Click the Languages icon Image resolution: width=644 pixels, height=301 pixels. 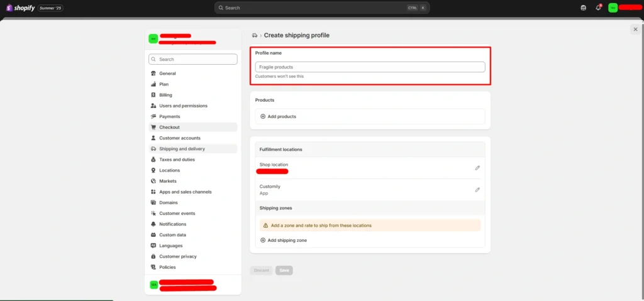pos(153,246)
